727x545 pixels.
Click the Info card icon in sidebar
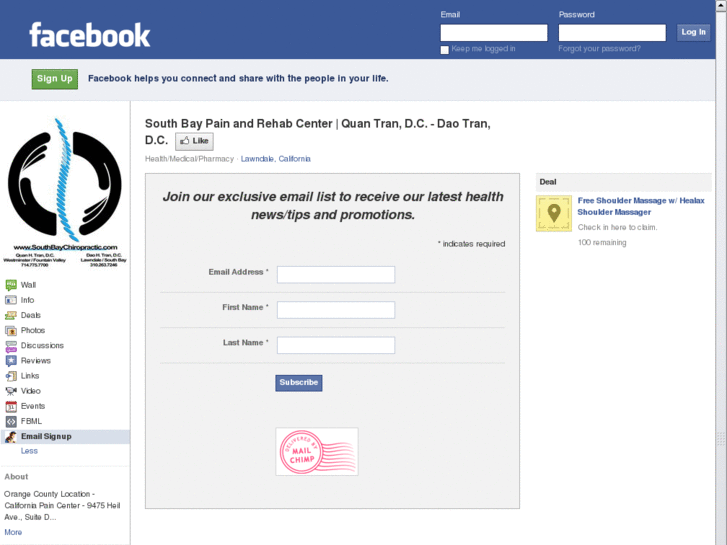click(11, 300)
